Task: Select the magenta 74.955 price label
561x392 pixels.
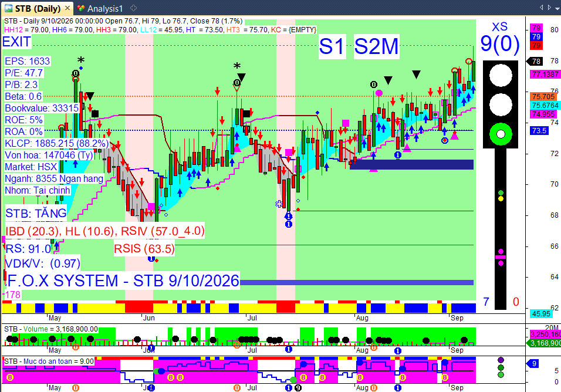Action: [x=543, y=114]
